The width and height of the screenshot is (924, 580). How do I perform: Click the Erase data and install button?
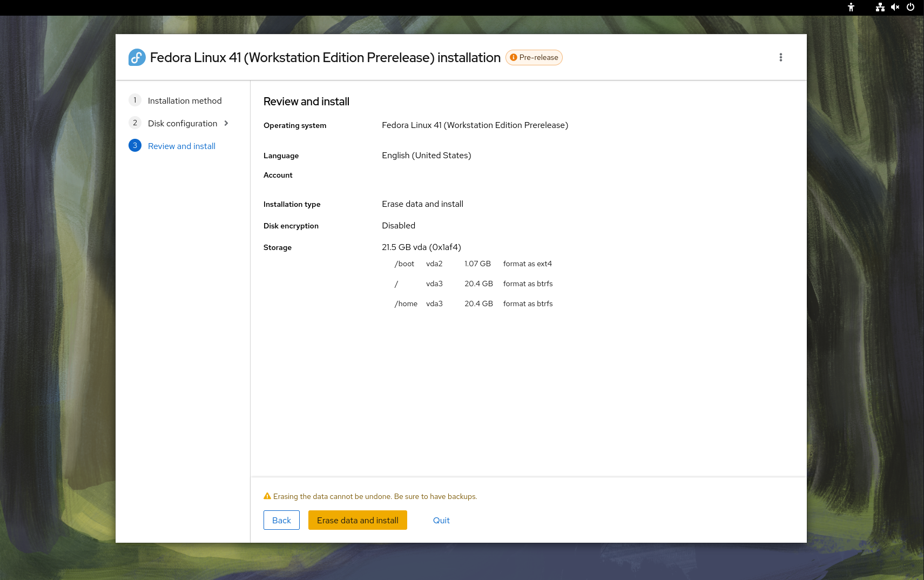coord(358,520)
